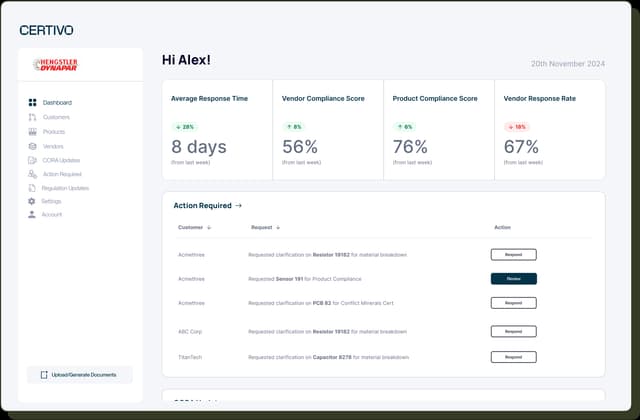
Task: Click the Dashboard grid icon in sidebar
Action: [x=32, y=103]
